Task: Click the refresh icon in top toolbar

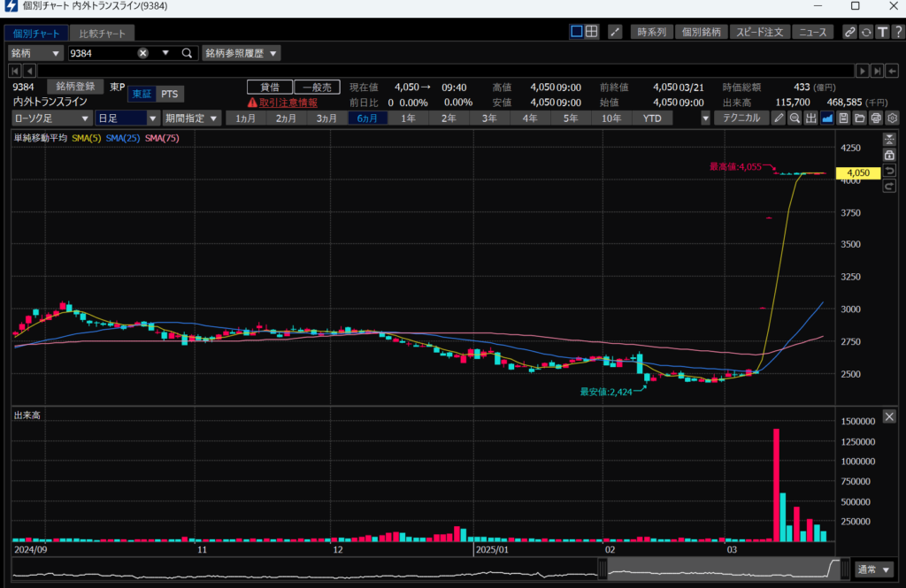Action: [x=865, y=32]
